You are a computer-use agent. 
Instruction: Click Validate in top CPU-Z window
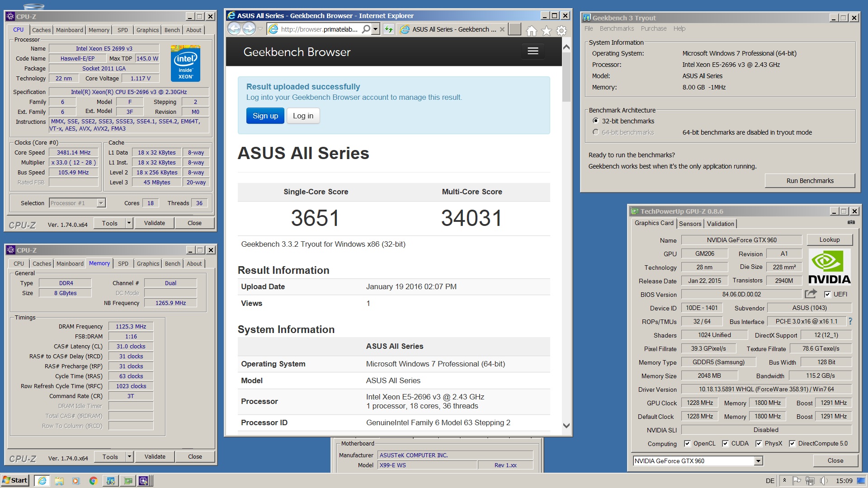click(155, 223)
